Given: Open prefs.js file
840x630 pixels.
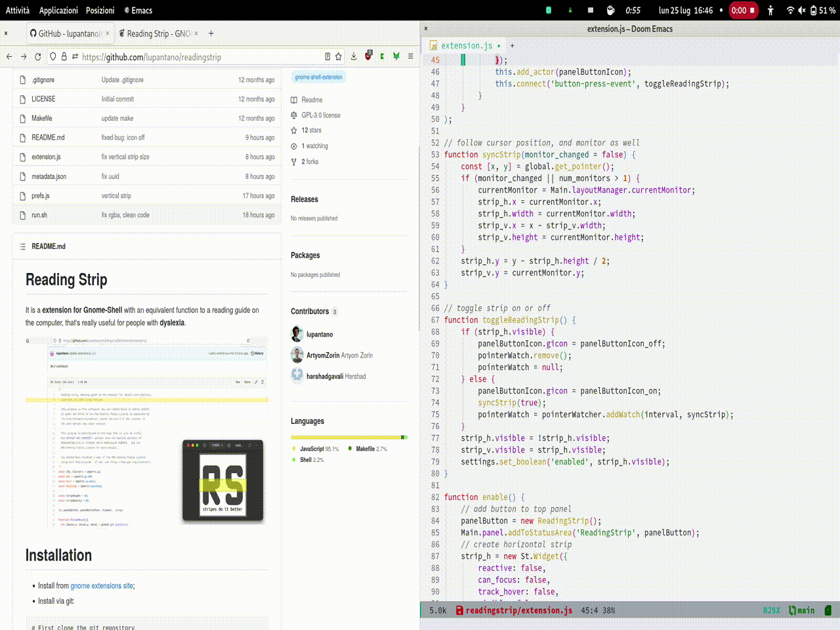Looking at the screenshot, I should [x=41, y=196].
